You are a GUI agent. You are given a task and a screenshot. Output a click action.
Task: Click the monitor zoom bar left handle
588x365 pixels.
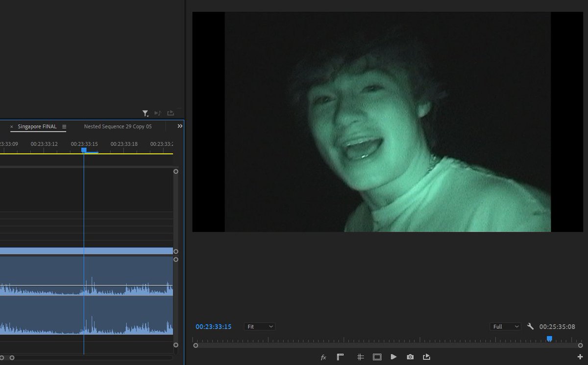[x=196, y=345]
